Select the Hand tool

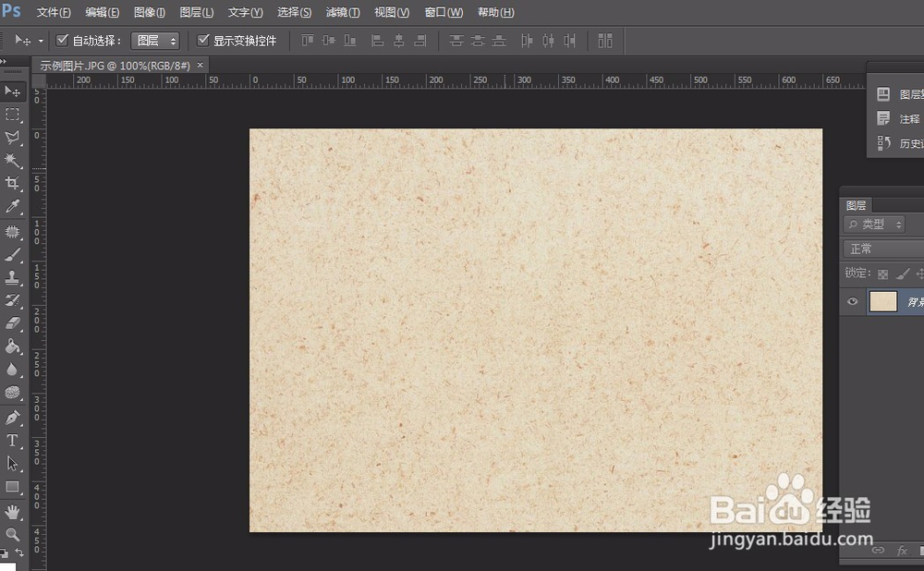pyautogui.click(x=12, y=512)
